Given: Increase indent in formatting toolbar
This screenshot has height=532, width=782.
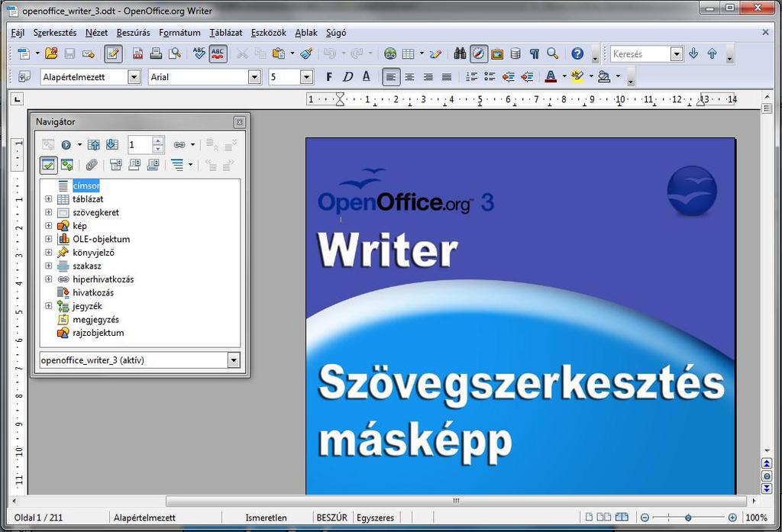Looking at the screenshot, I should [x=527, y=77].
